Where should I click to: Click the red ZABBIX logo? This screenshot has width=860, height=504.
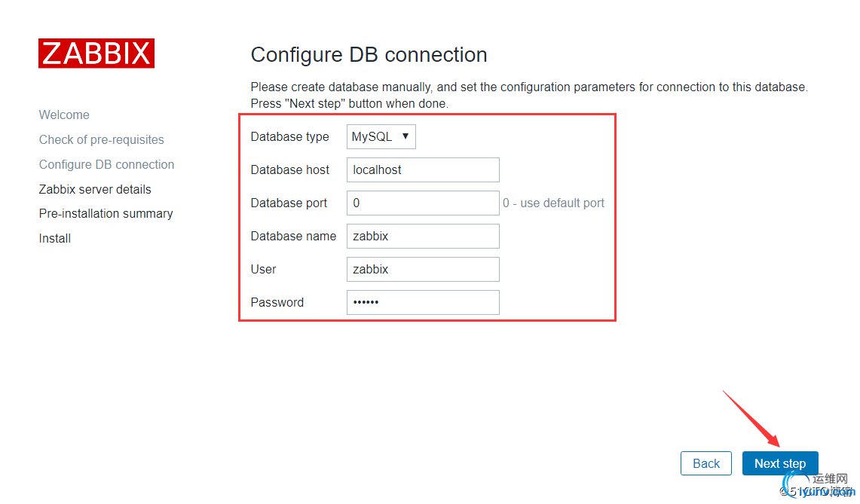[x=96, y=53]
